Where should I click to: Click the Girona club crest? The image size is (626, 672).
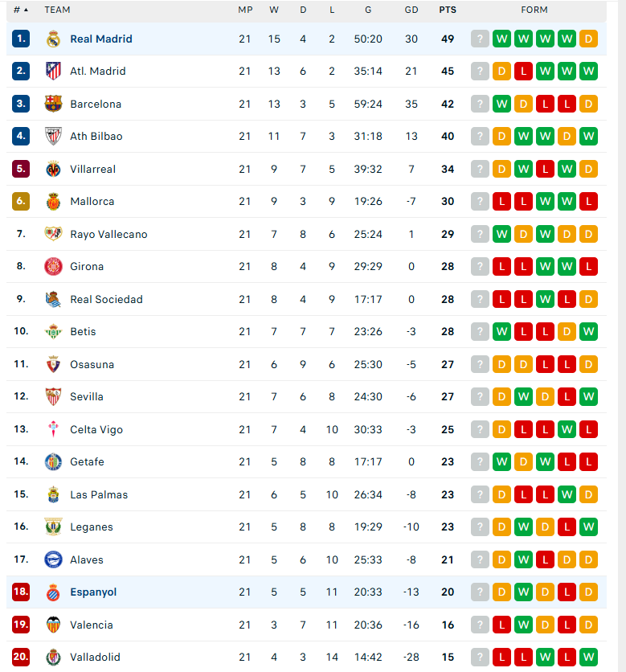pos(53,267)
